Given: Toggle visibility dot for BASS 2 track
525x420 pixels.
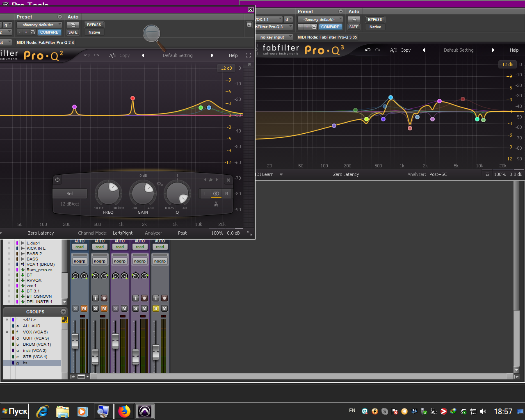Looking at the screenshot, I should pos(9,254).
